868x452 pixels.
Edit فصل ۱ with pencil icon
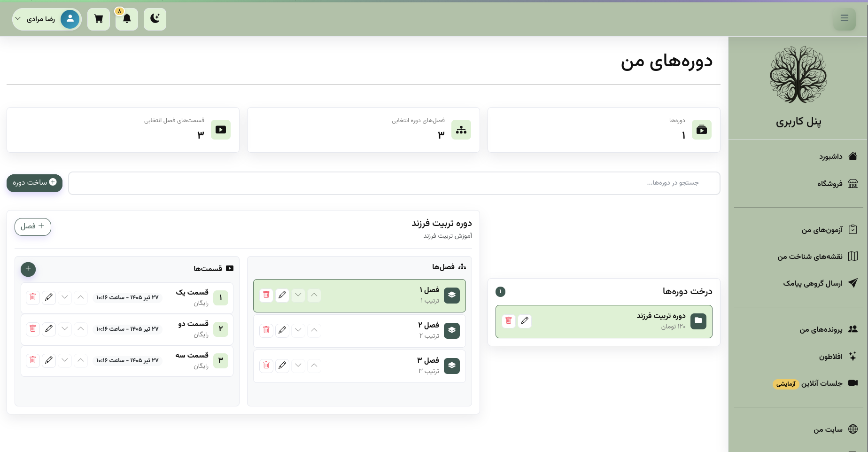tap(282, 295)
